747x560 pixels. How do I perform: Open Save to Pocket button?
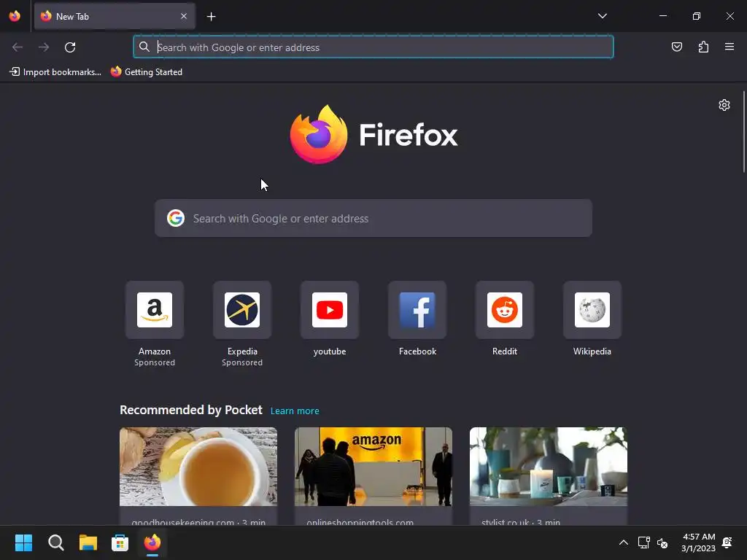pos(676,47)
